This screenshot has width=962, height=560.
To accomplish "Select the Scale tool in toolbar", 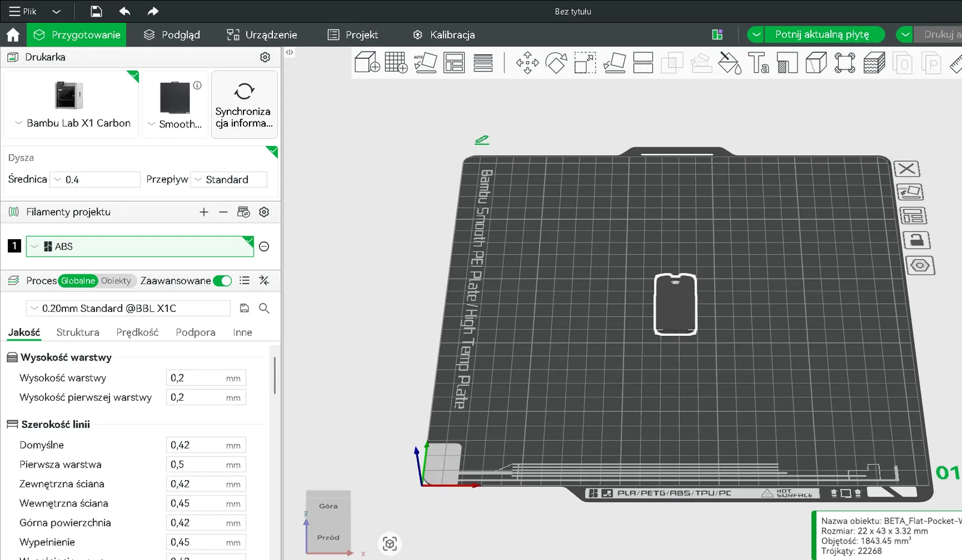I will pyautogui.click(x=584, y=62).
